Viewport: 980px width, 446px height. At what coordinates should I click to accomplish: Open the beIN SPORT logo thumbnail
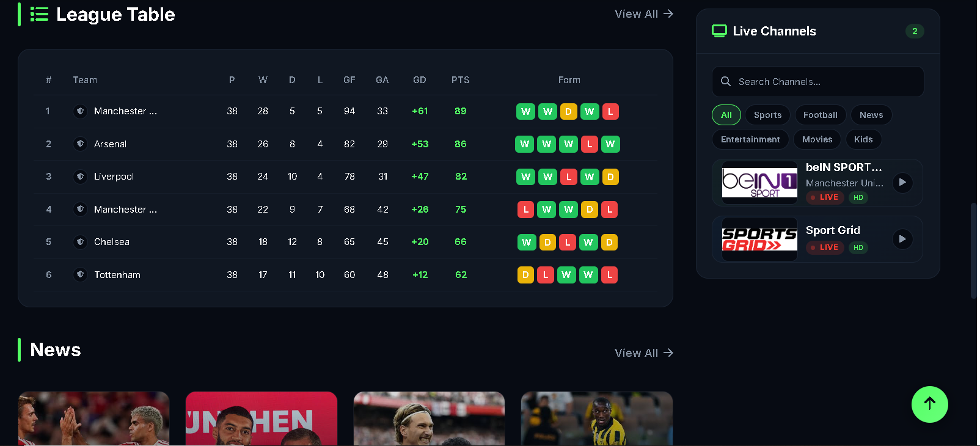(x=759, y=183)
